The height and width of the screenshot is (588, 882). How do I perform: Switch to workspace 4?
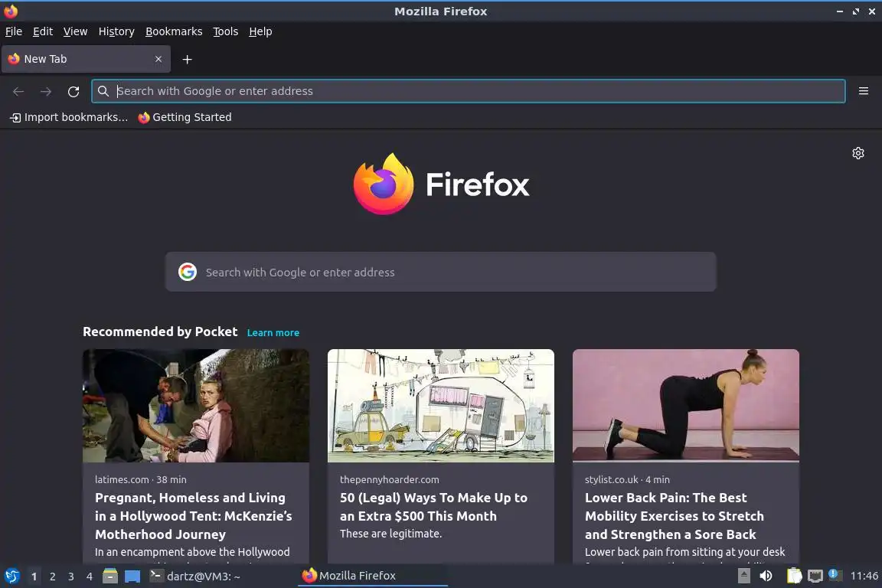point(90,577)
